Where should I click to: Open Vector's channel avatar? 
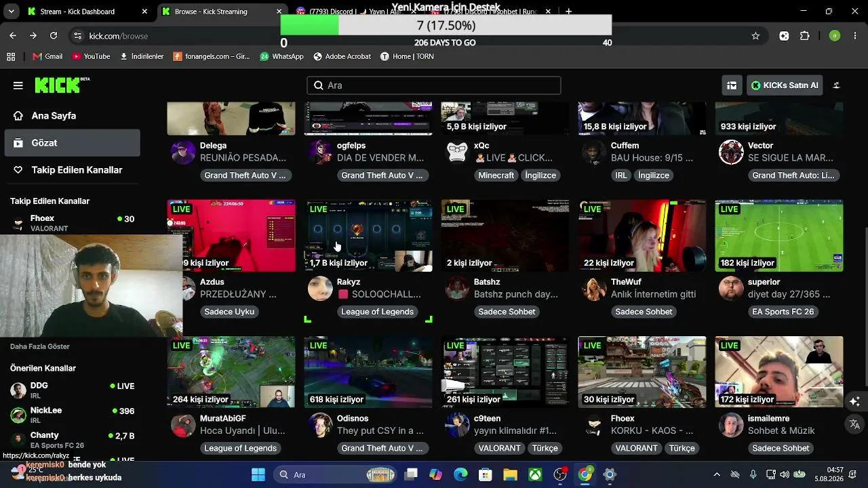tap(731, 152)
